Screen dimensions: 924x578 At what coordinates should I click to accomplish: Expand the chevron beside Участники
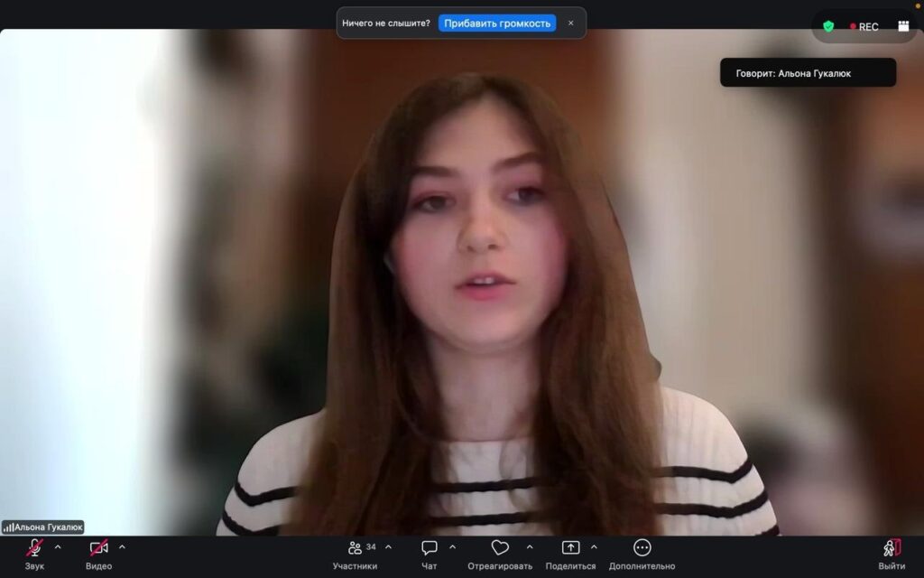(388, 546)
